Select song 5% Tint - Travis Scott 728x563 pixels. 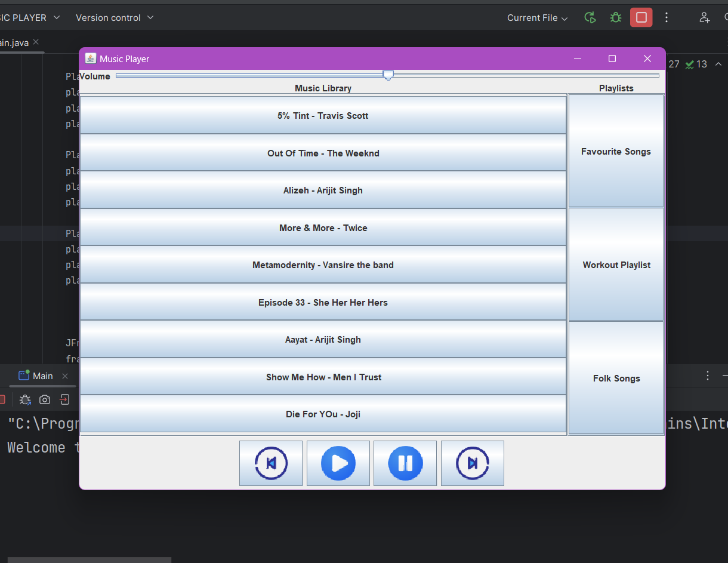point(323,115)
